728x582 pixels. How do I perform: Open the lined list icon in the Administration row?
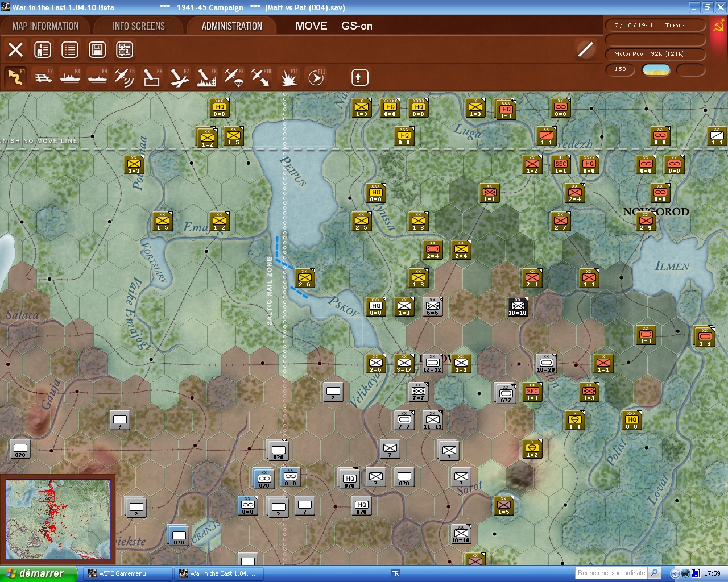point(70,49)
